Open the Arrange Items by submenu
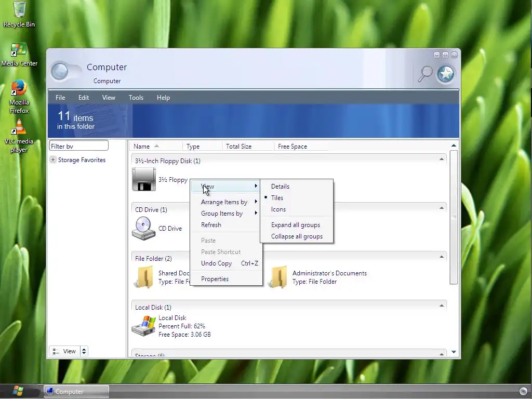This screenshot has height=399, width=532. 226,202
